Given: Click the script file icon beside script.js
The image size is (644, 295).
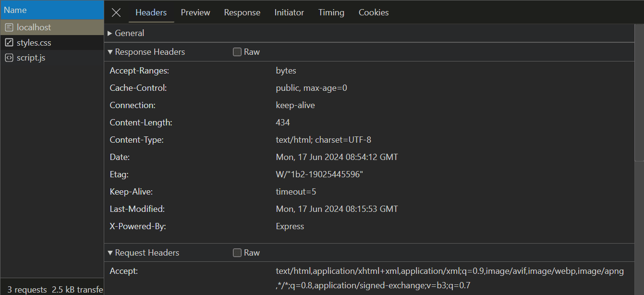Looking at the screenshot, I should 9,57.
